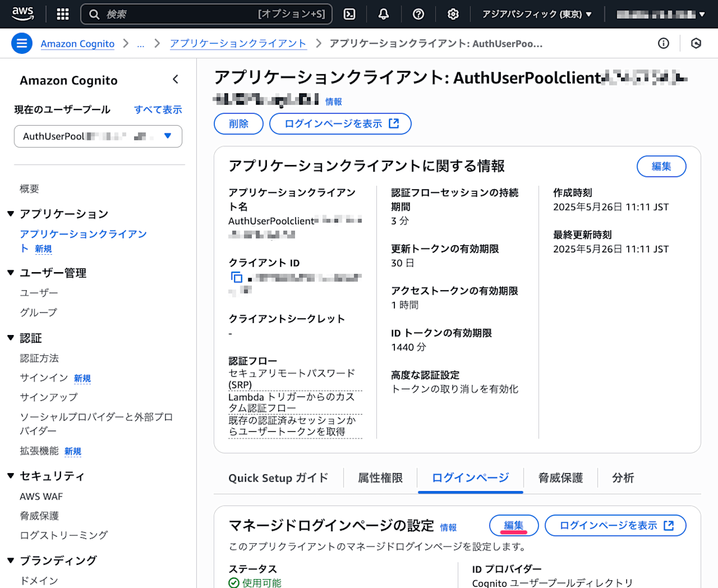Collapse the 認証 section
The width and height of the screenshot is (718, 588).
coord(10,338)
